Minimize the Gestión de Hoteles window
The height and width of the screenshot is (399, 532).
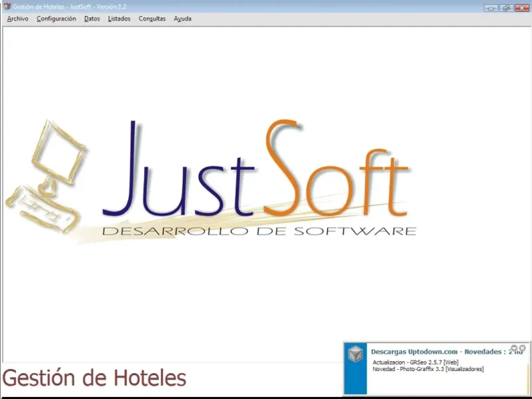pos(491,8)
